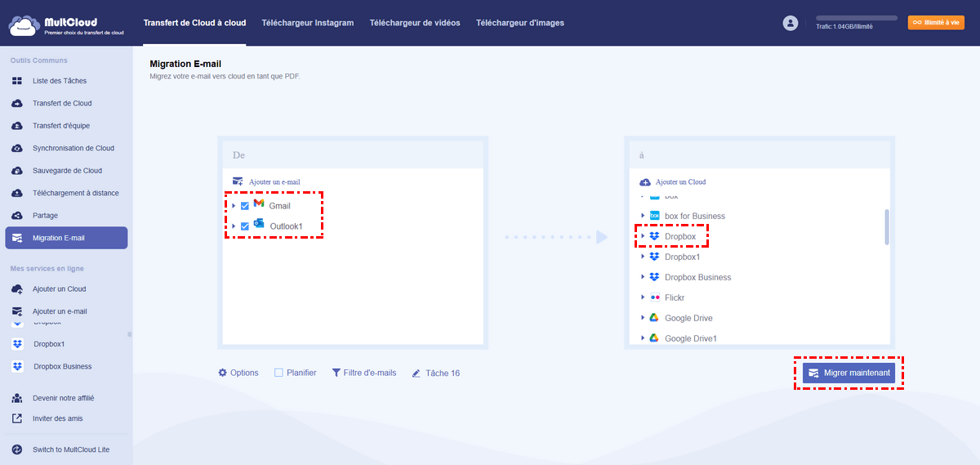Viewport: 980px width, 465px height.
Task: Expand the Google Drive1 destination node
Action: click(x=643, y=338)
